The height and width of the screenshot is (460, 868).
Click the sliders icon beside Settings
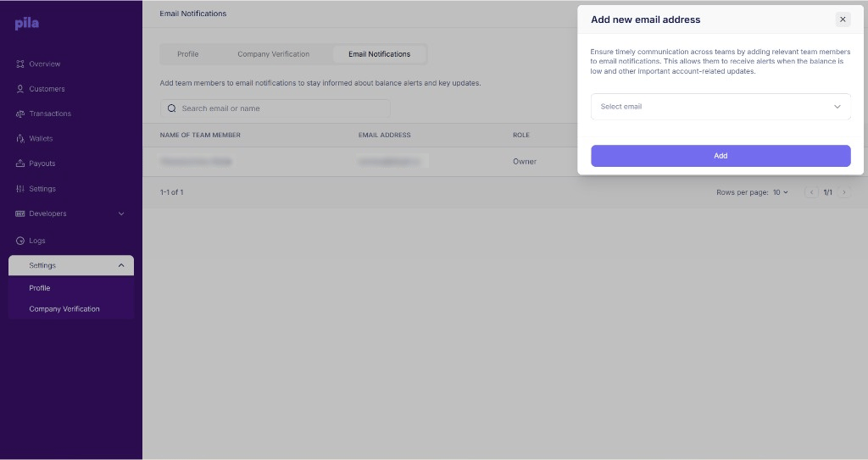20,189
